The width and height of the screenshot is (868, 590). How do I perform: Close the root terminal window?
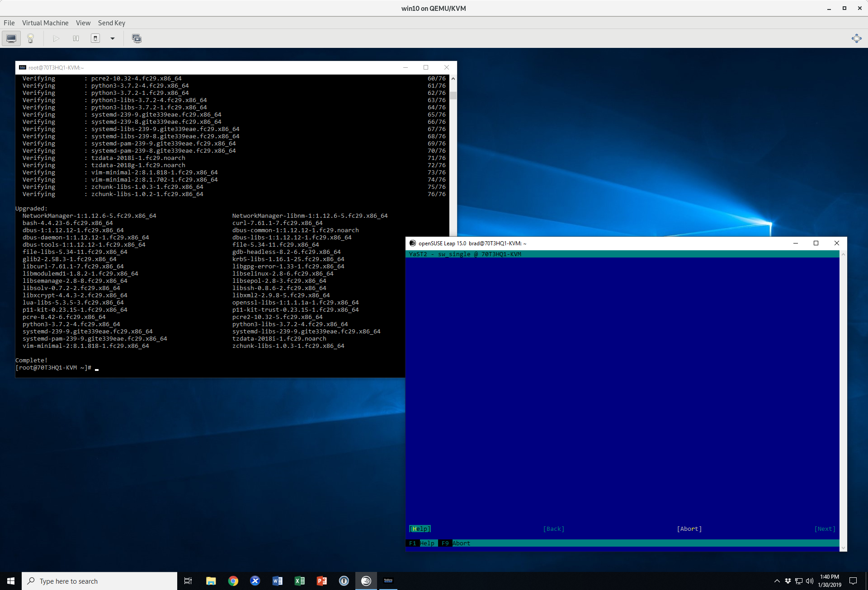[447, 67]
